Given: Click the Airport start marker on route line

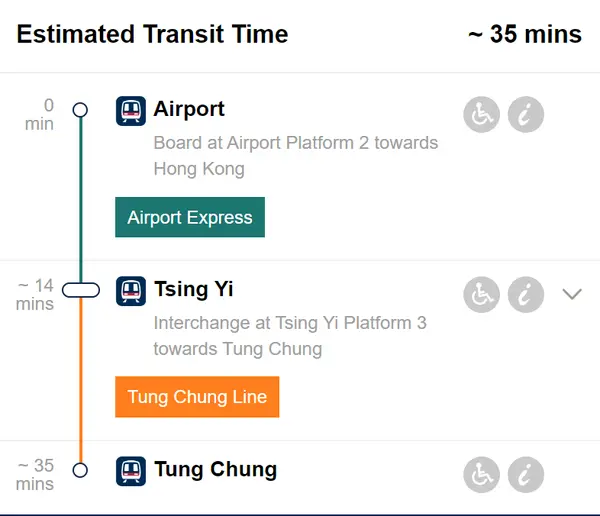Looking at the screenshot, I should [81, 110].
